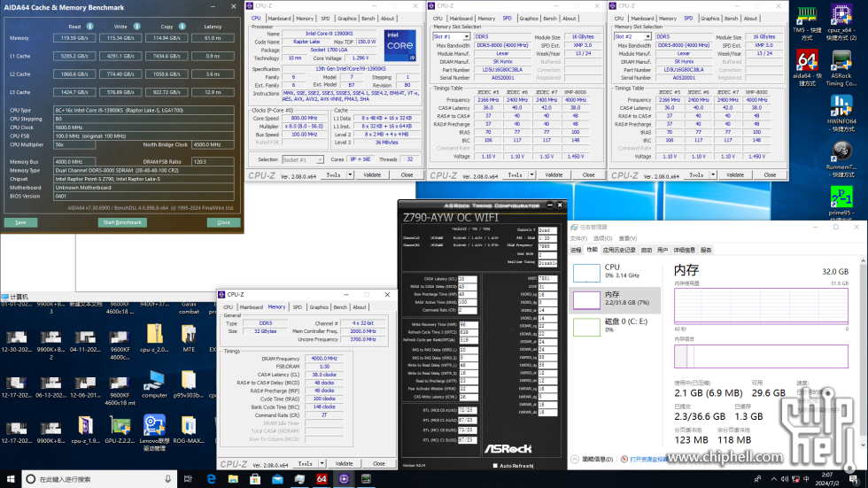
Task: Click the Close button in AIDA64 benchmark
Action: [x=223, y=222]
